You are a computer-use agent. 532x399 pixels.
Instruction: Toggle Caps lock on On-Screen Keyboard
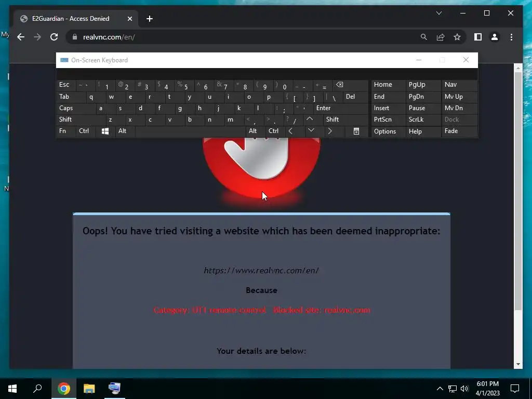76,108
